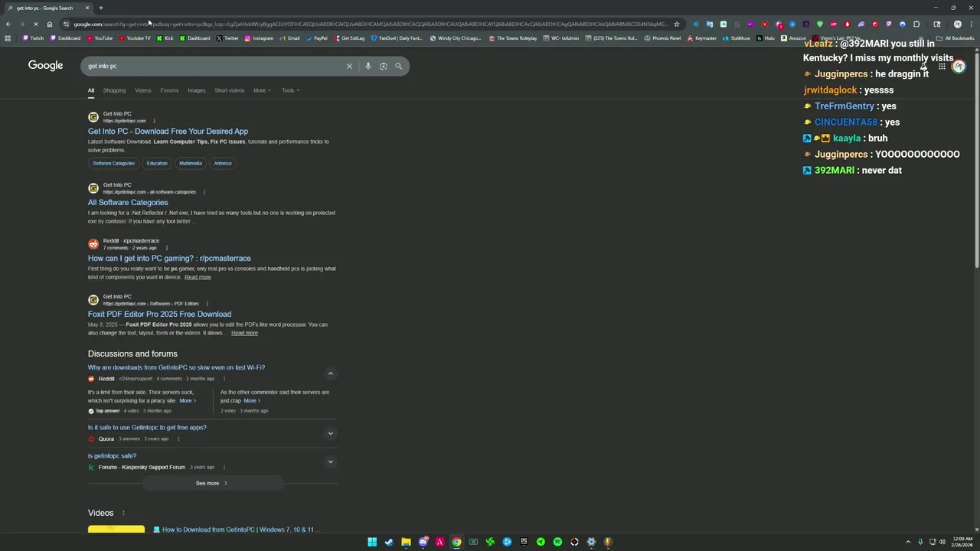This screenshot has width=980, height=551.
Task: Bookmark this page with the star icon
Action: [677, 24]
